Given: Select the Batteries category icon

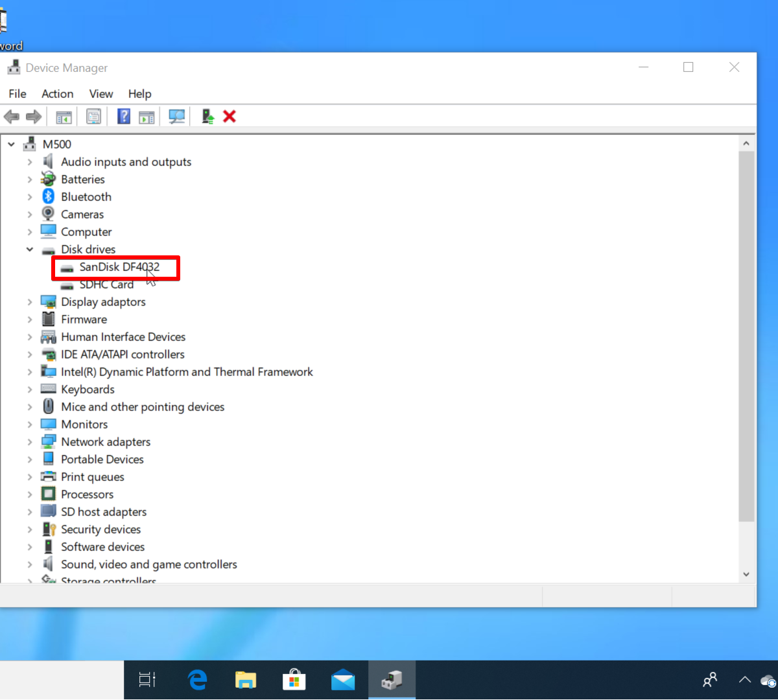Looking at the screenshot, I should [49, 180].
